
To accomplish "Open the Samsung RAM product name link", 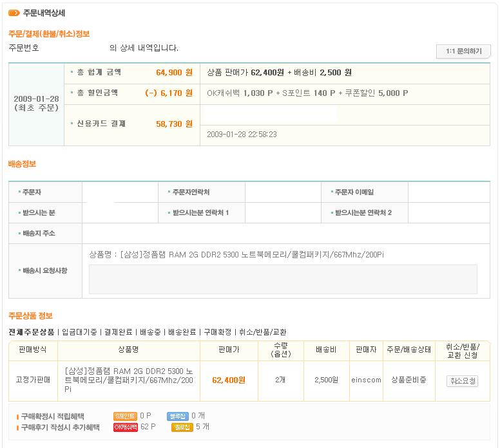I will click(129, 380).
